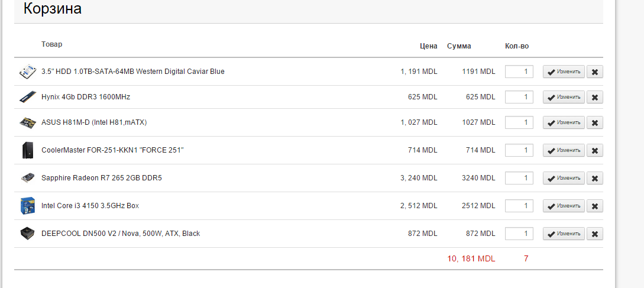The width and height of the screenshot is (644, 288).
Task: Open the Hynix RAM stick thumbnail
Action: click(x=28, y=98)
